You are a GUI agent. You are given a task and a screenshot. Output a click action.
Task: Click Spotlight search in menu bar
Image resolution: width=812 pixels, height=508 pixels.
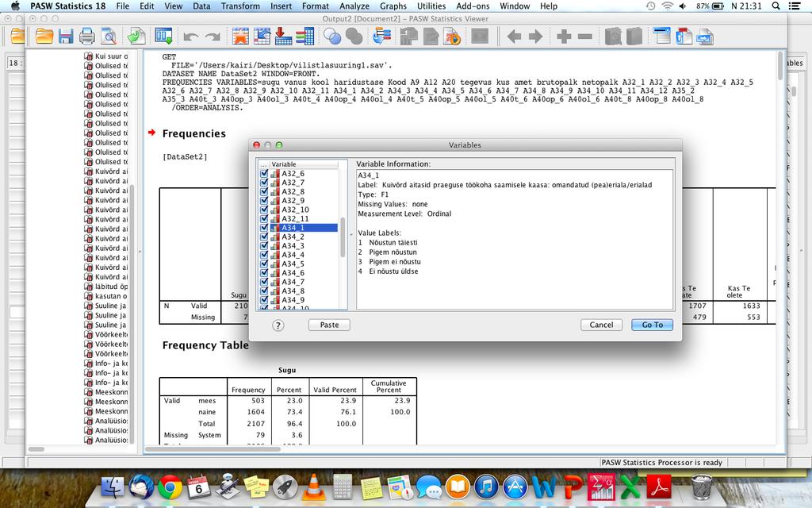point(776,6)
